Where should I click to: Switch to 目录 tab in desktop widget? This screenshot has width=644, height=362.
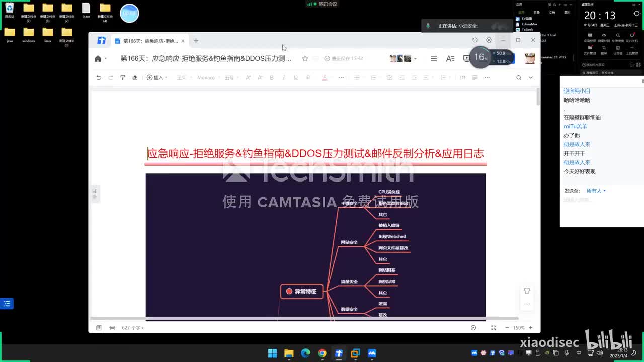click(537, 12)
